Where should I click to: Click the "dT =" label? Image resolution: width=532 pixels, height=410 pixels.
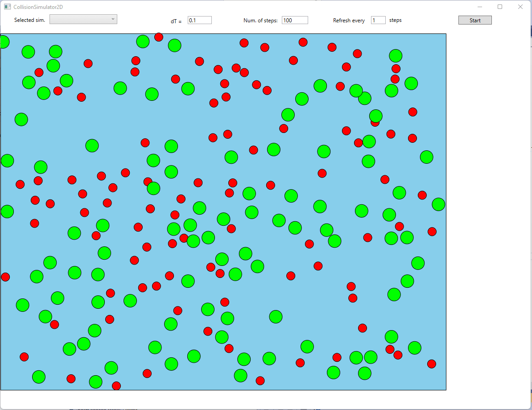(176, 21)
